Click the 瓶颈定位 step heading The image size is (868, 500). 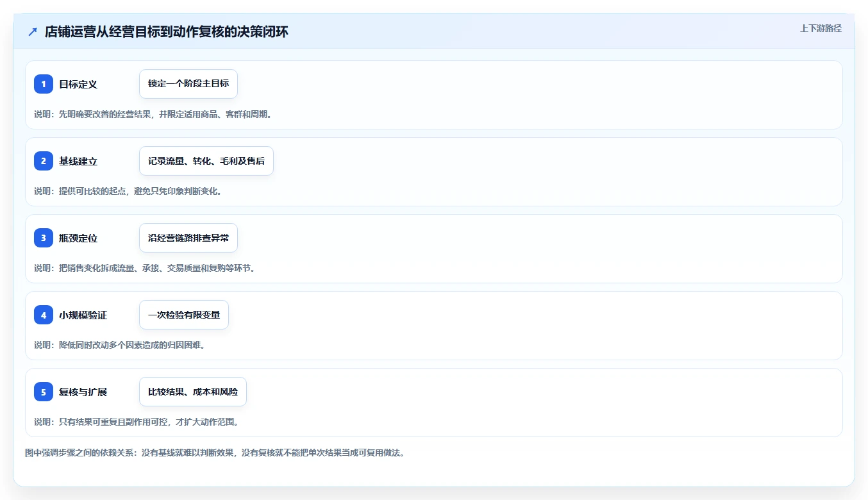(78, 238)
